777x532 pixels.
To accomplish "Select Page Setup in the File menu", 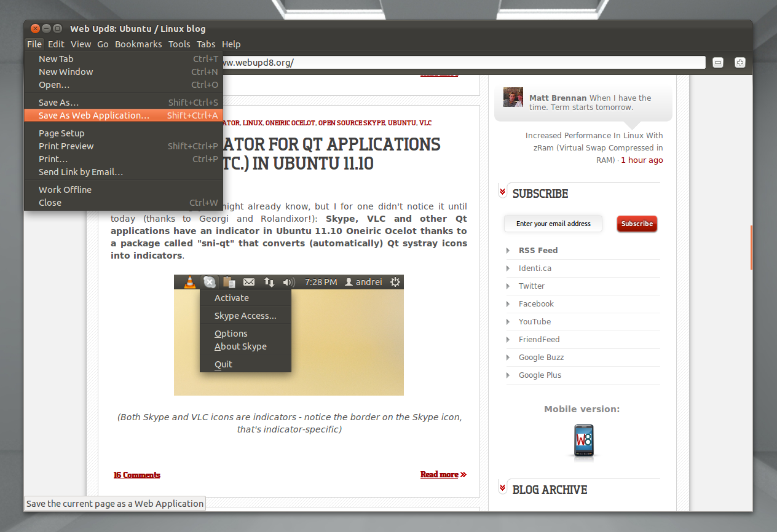I will click(x=123, y=133).
